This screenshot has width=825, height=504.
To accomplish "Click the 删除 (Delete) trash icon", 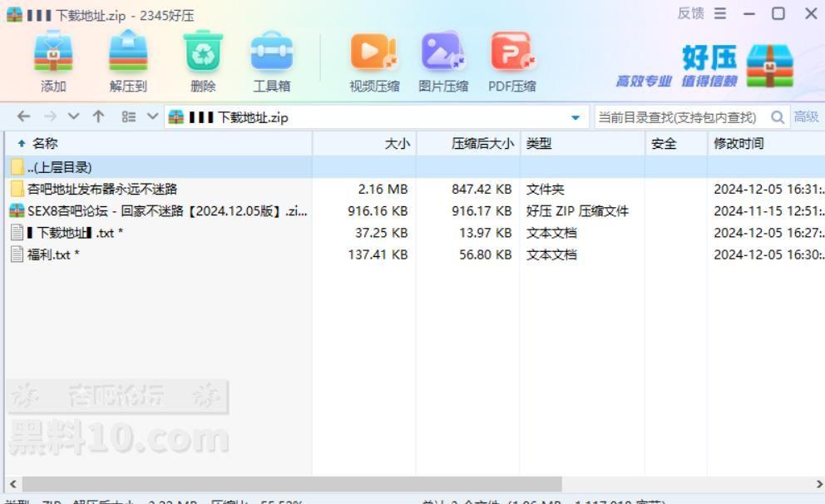I will 203,51.
